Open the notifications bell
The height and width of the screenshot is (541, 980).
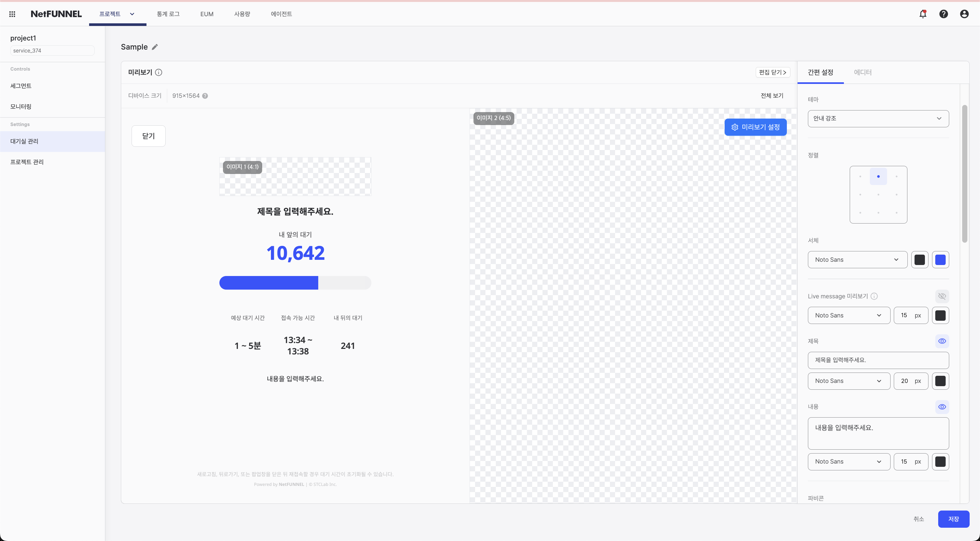pyautogui.click(x=923, y=14)
